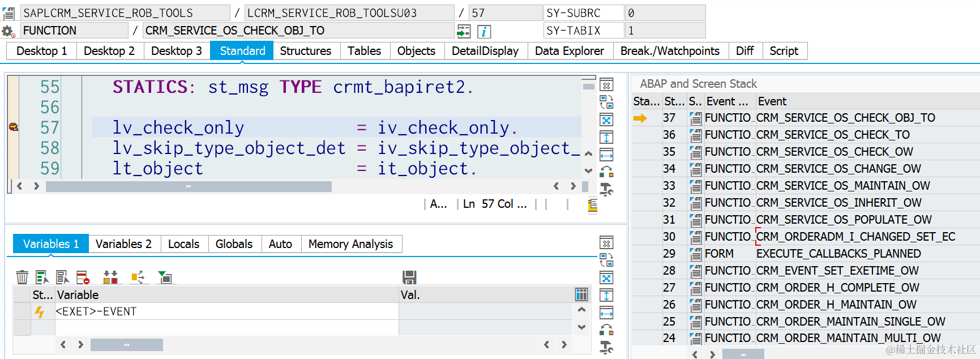Click the SY-TABIX variable name field
This screenshot has height=359, width=980.
click(x=583, y=31)
